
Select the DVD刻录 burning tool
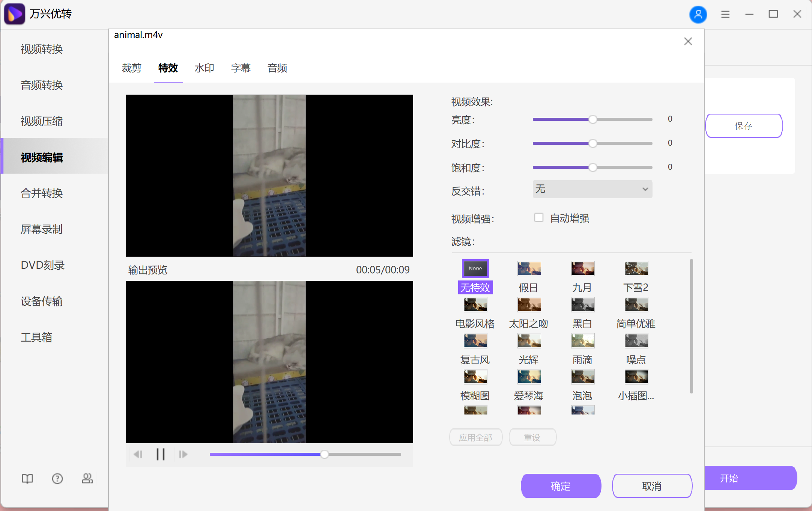tap(42, 265)
